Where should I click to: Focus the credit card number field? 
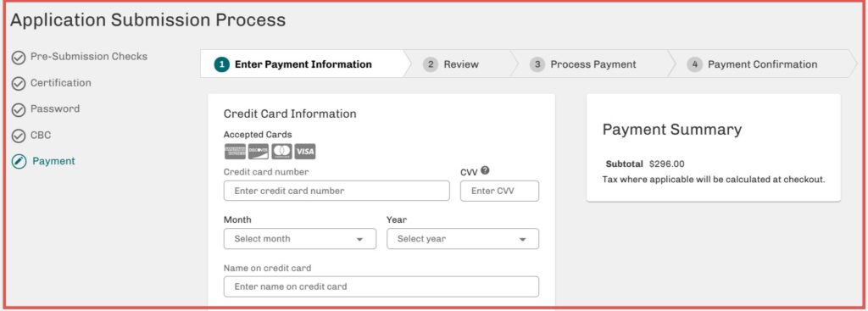(x=337, y=191)
